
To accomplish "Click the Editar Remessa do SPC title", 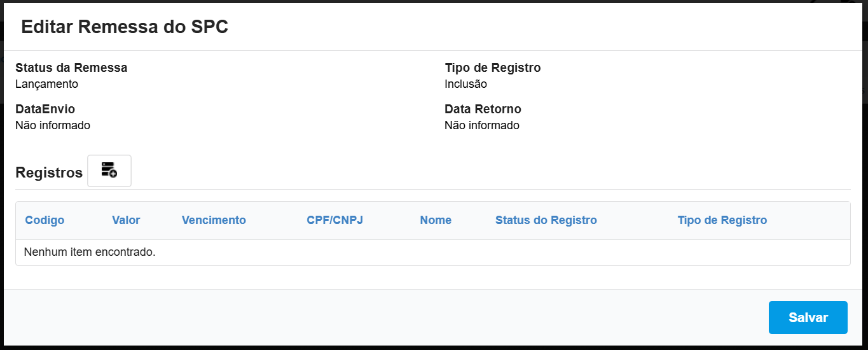I will pyautogui.click(x=125, y=27).
